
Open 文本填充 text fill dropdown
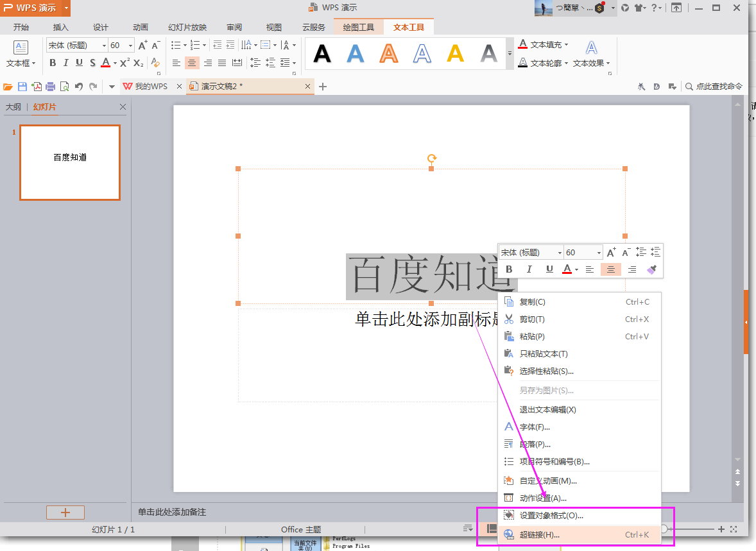[567, 44]
